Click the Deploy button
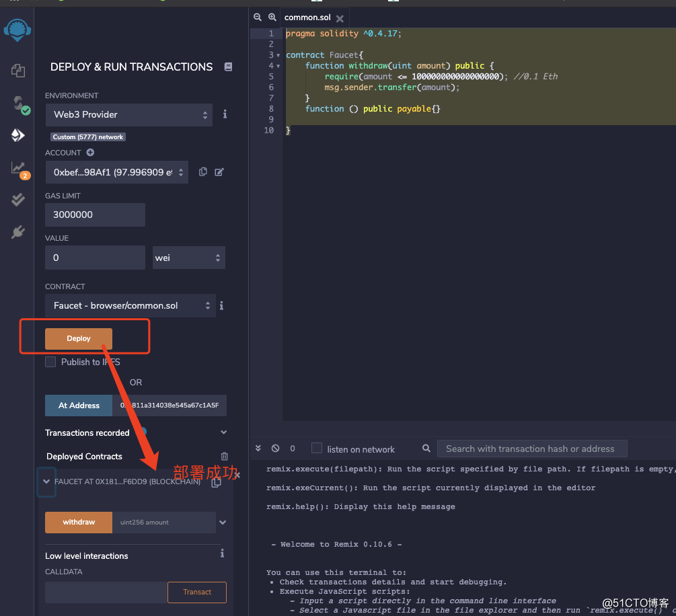Image resolution: width=676 pixels, height=616 pixels. click(x=79, y=338)
